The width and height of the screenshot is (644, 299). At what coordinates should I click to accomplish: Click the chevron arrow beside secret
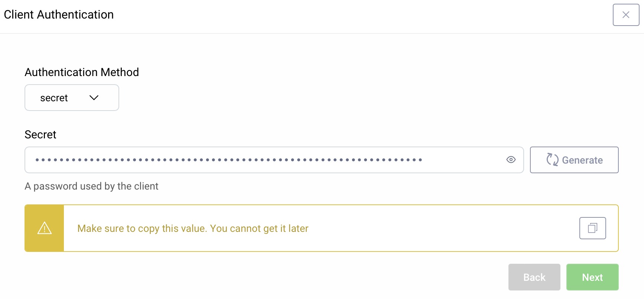[x=94, y=98]
